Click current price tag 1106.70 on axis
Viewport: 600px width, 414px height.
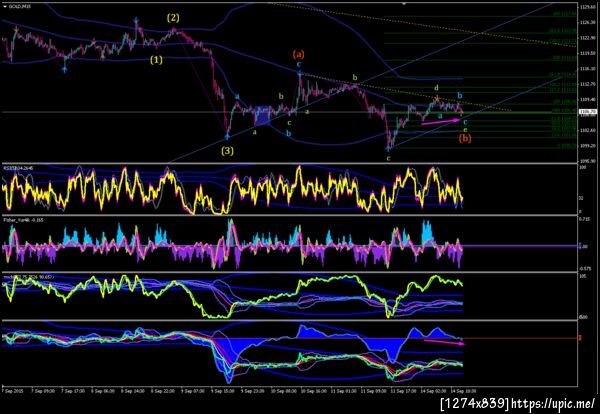tap(588, 112)
